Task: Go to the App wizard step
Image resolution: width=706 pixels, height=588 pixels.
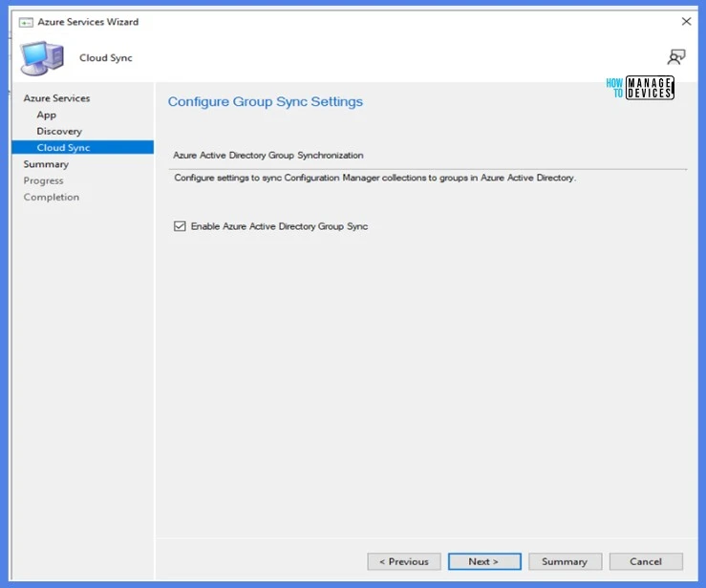Action: click(x=47, y=115)
